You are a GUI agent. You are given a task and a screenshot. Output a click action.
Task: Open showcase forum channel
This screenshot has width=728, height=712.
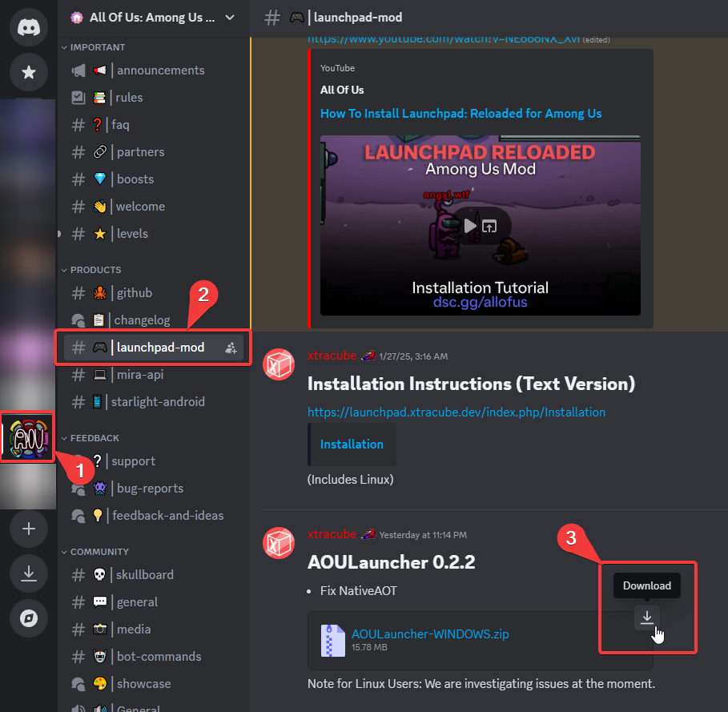click(x=154, y=684)
